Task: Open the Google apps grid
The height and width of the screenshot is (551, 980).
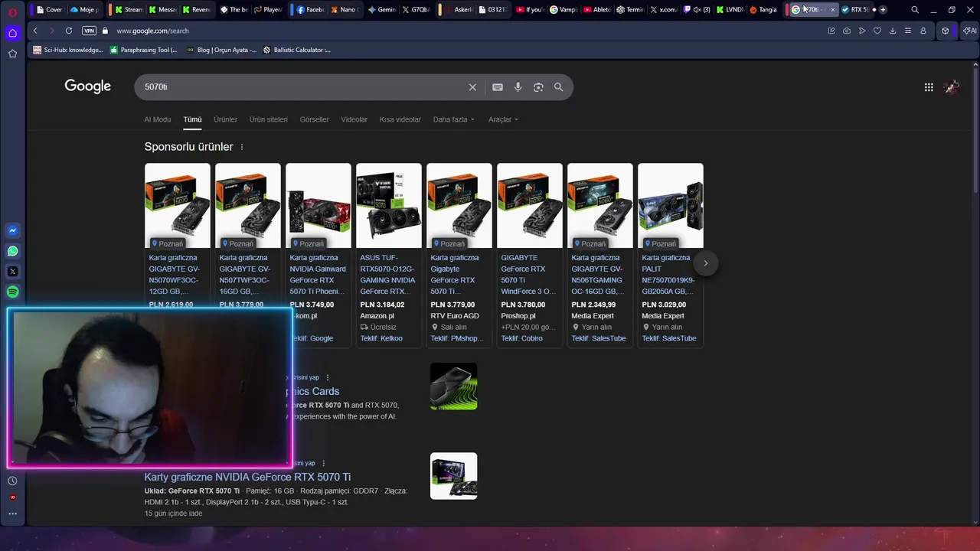Action: pyautogui.click(x=929, y=87)
